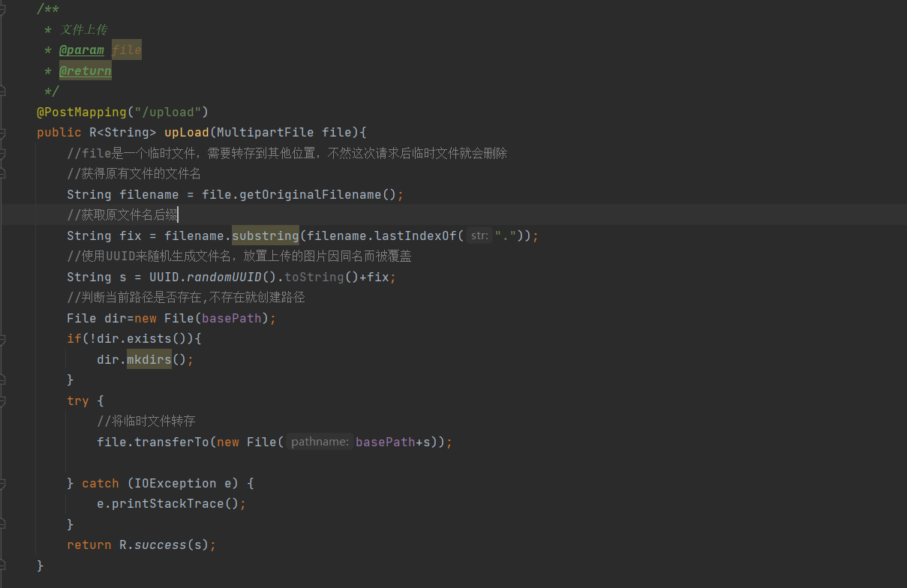Collapse the Javadoc comment block fold marker
Screen dimensions: 907x588
tap(2, 9)
